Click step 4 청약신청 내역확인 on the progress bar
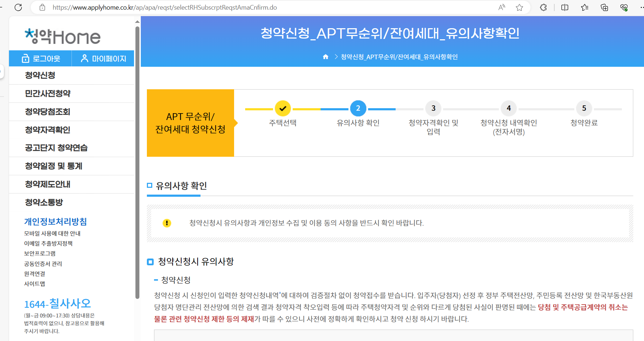644x341 pixels. pos(509,108)
